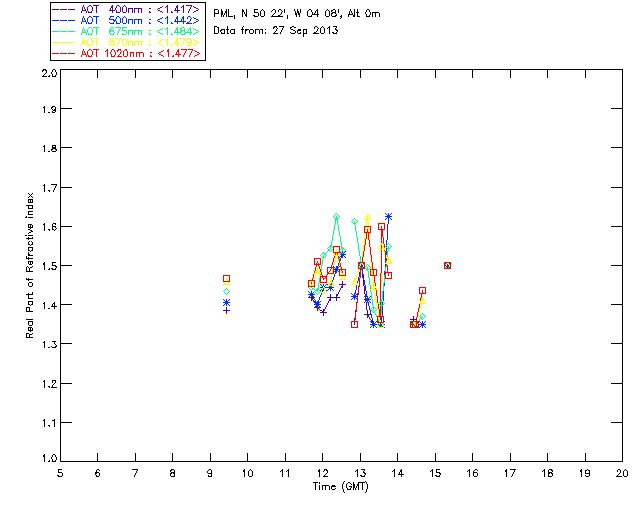
Task: Click the y-axis tick label 1.0
Action: pos(49,459)
